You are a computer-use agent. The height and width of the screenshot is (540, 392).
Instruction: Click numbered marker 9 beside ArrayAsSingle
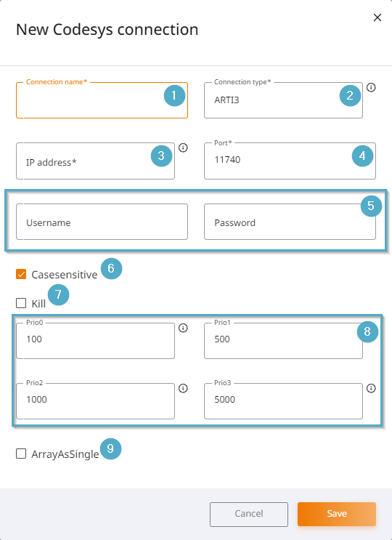(110, 448)
